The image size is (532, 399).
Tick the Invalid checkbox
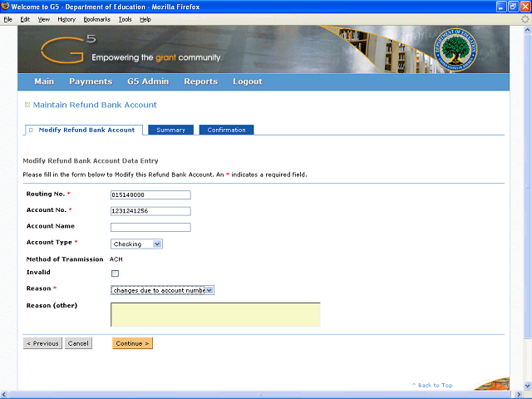point(115,273)
